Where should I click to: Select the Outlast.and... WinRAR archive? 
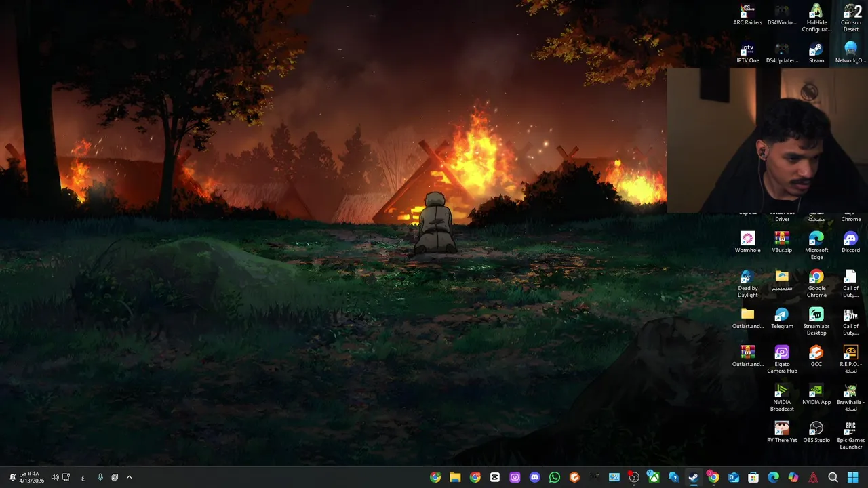(x=747, y=357)
